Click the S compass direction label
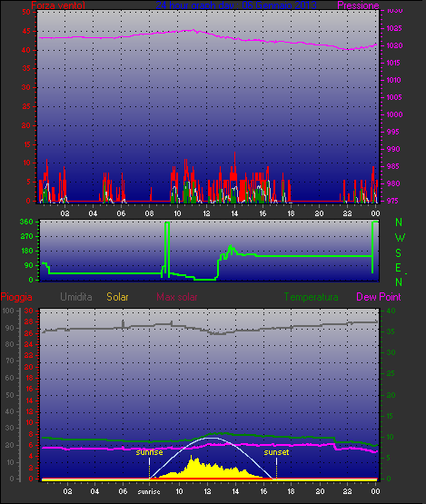 (x=399, y=253)
